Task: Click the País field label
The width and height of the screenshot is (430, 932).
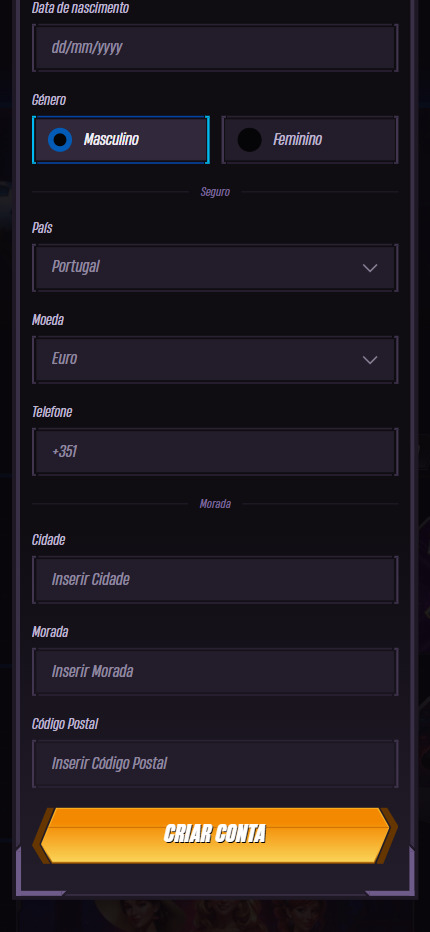Action: [x=42, y=228]
